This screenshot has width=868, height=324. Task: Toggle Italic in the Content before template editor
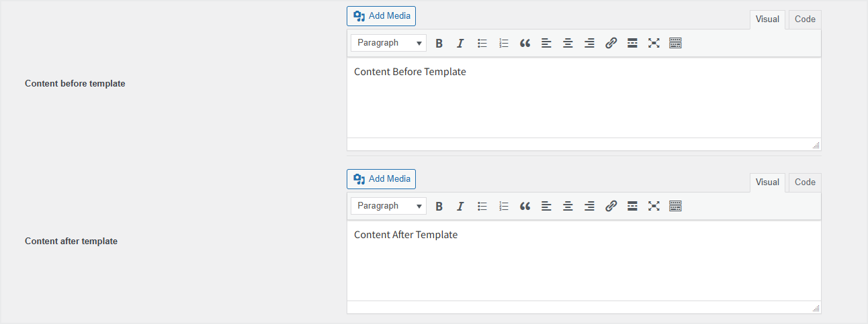(x=460, y=43)
